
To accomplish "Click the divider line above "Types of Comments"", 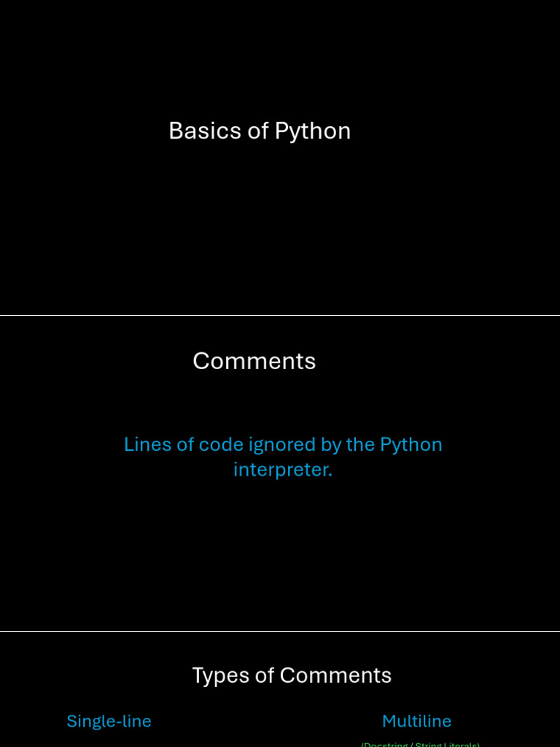I will coord(280,632).
